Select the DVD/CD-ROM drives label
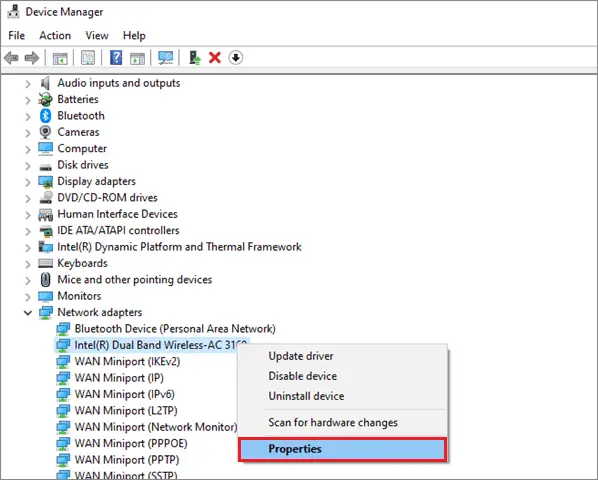The height and width of the screenshot is (480, 598). [107, 197]
